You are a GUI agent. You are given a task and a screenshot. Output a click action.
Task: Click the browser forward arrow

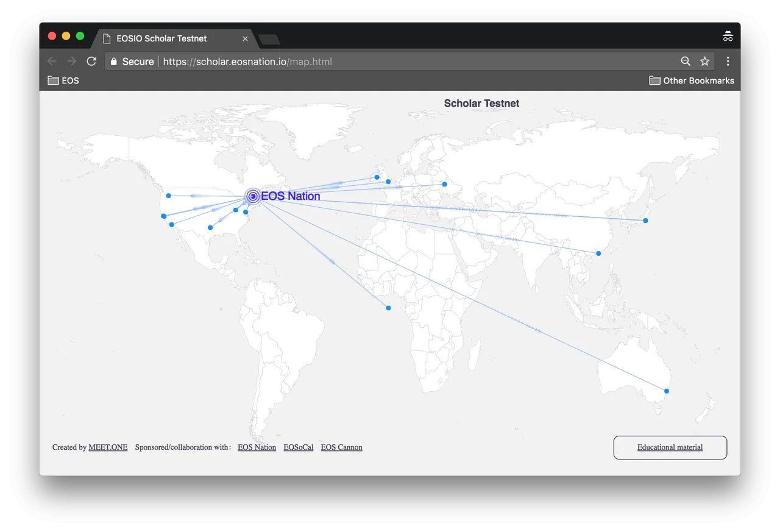pyautogui.click(x=72, y=62)
